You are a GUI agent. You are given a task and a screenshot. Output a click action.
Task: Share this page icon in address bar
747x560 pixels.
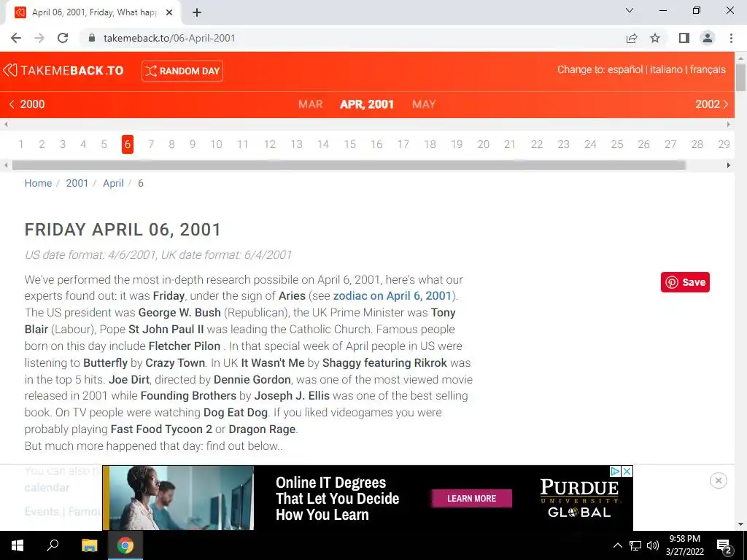[632, 38]
